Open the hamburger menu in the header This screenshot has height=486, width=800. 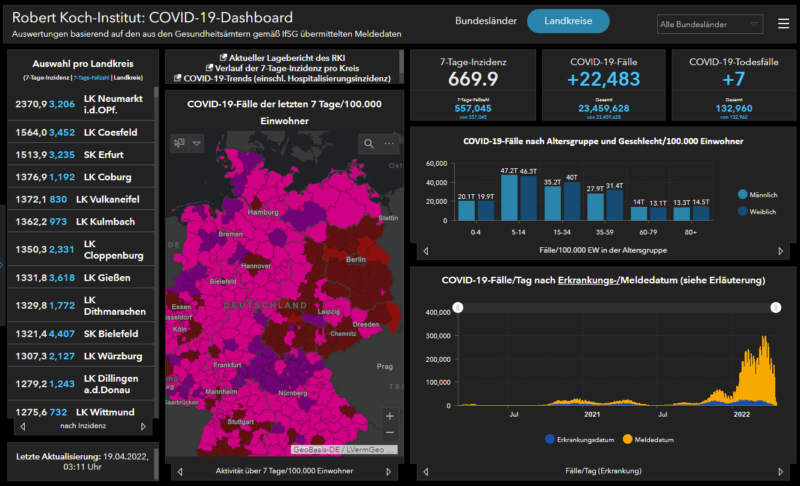(783, 24)
